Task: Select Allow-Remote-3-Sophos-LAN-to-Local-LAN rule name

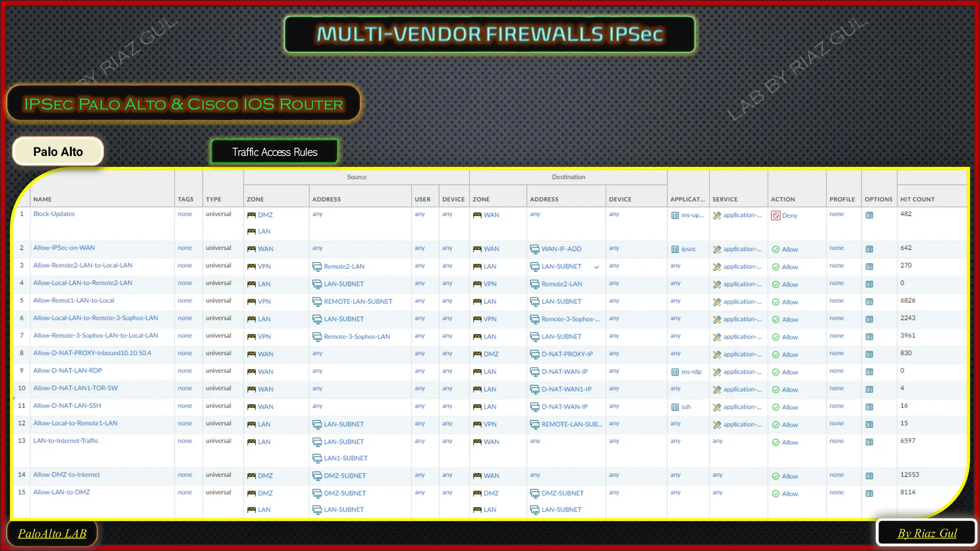Action: (96, 336)
